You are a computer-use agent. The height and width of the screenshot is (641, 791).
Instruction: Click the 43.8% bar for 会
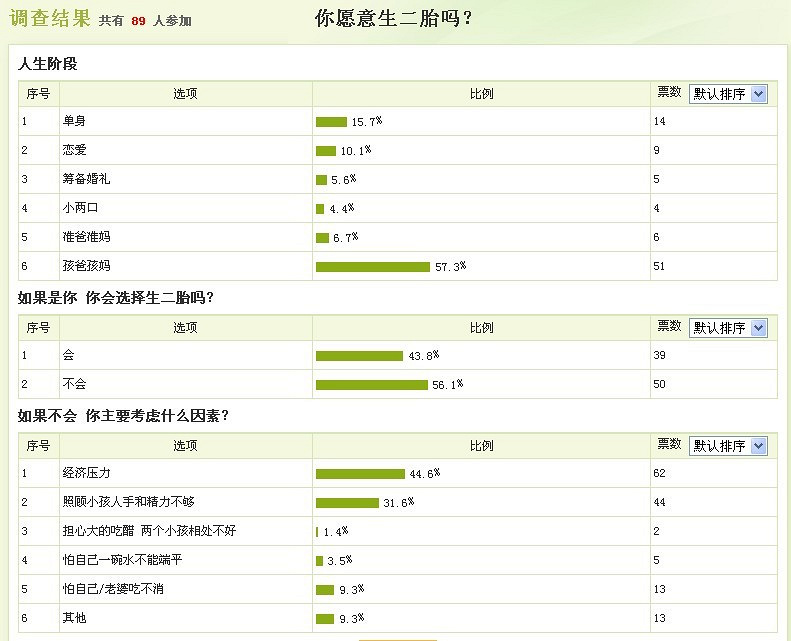(359, 356)
